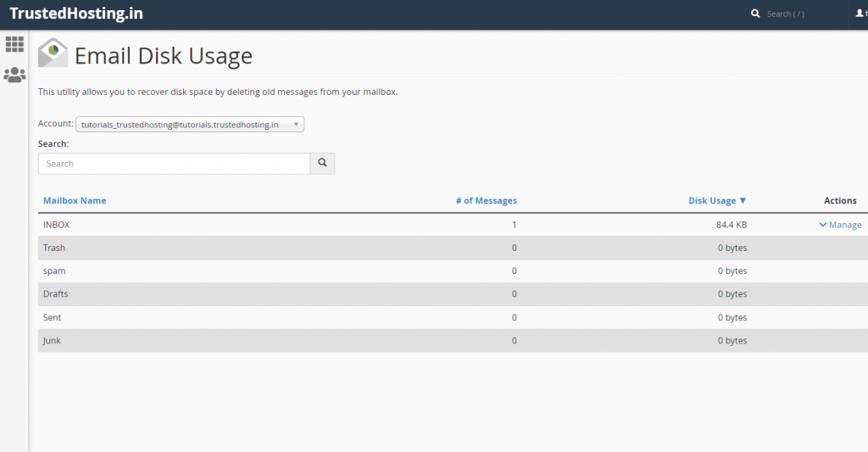
Task: Click the top bar search magnifier icon
Action: click(x=755, y=14)
